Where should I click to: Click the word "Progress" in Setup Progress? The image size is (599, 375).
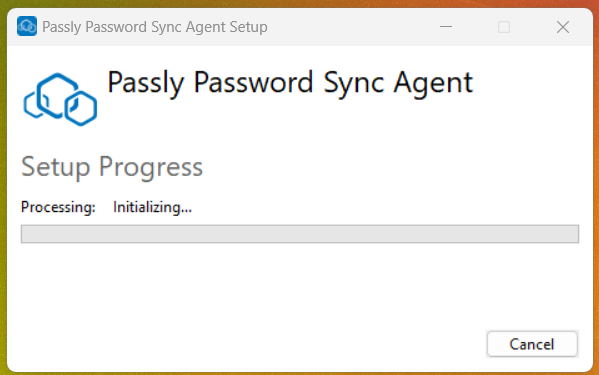[151, 168]
